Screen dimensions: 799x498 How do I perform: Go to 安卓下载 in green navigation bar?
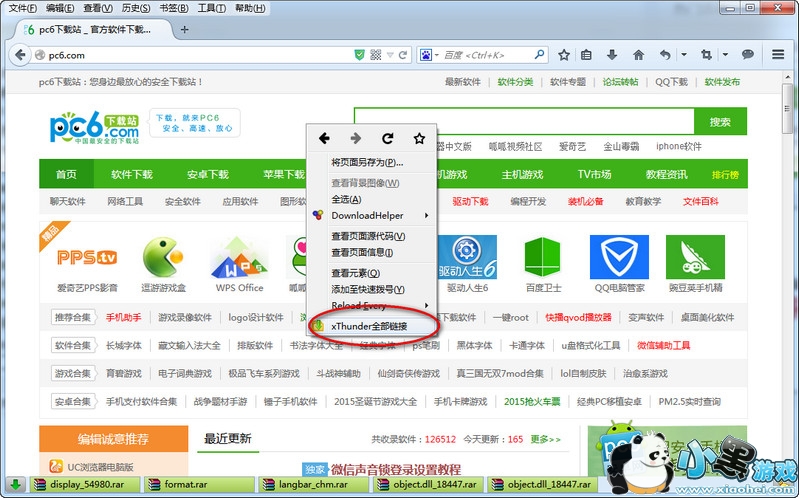pyautogui.click(x=207, y=174)
